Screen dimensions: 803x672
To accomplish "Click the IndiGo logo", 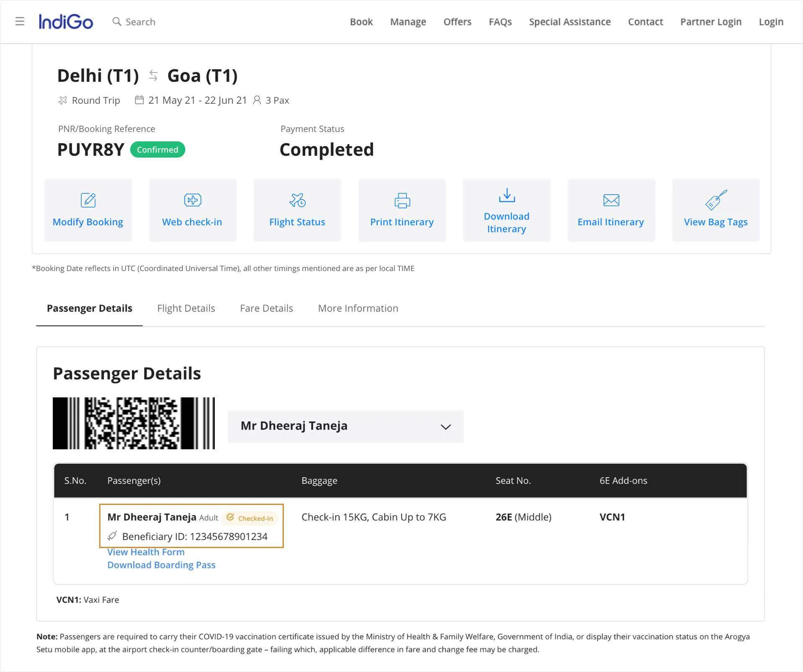I will [66, 22].
